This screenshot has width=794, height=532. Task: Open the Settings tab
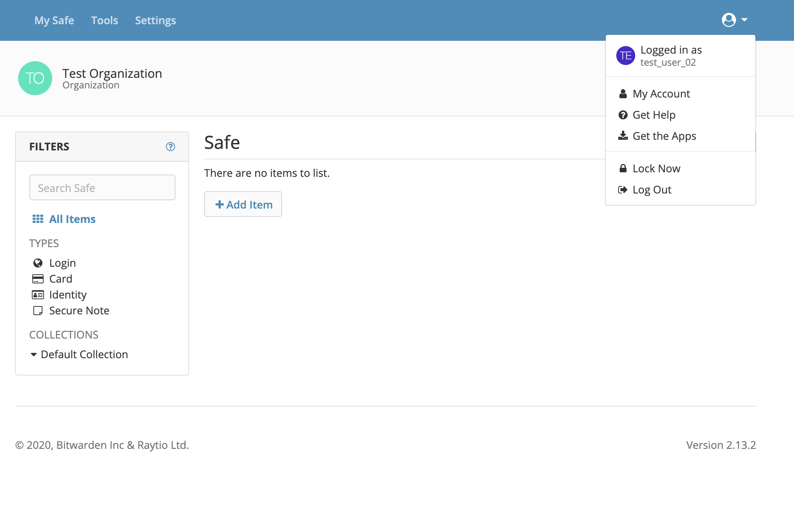pos(155,20)
